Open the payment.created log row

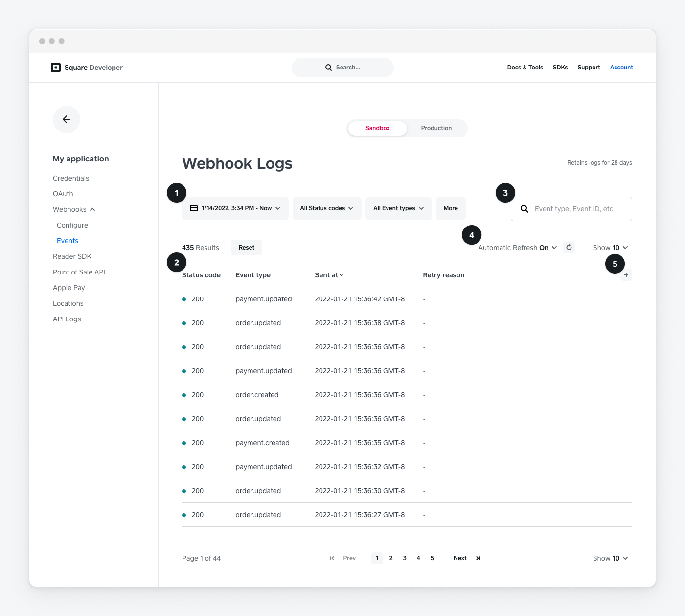click(x=407, y=443)
